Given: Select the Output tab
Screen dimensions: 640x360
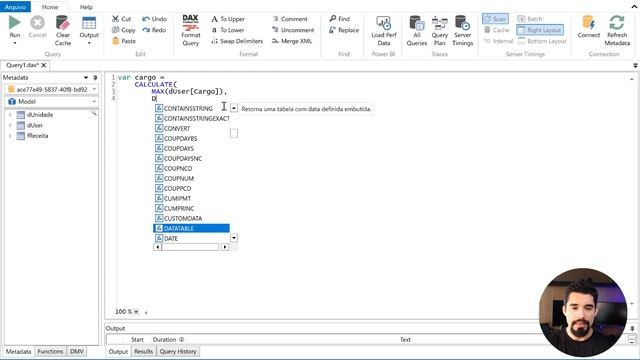Looking at the screenshot, I should click(118, 351).
